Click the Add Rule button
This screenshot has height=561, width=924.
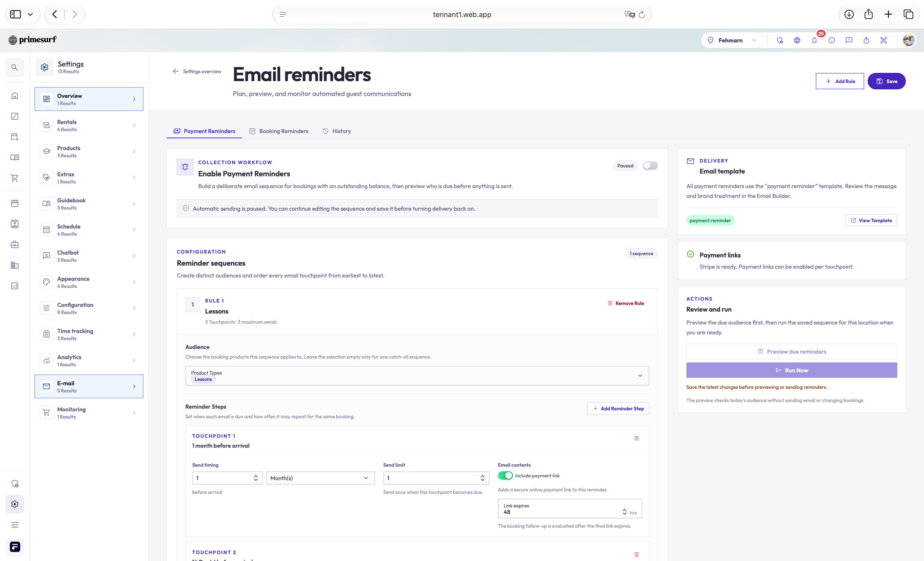(x=840, y=81)
